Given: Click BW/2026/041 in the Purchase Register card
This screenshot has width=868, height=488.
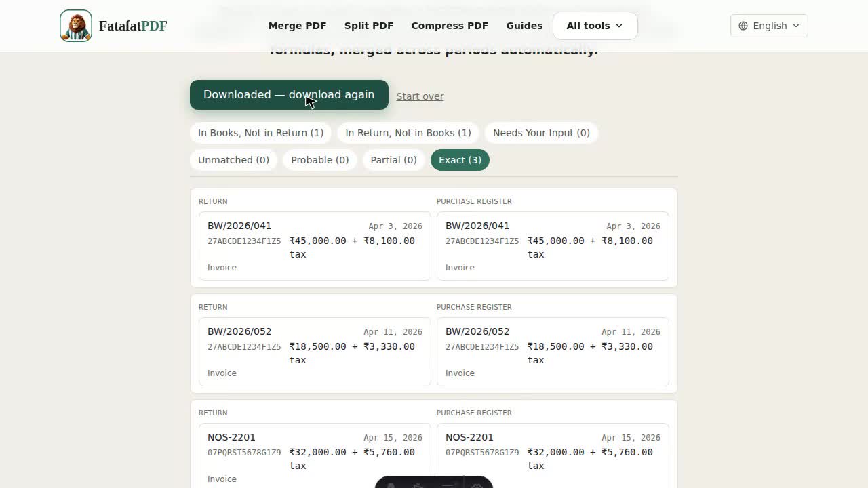Looking at the screenshot, I should (x=477, y=226).
